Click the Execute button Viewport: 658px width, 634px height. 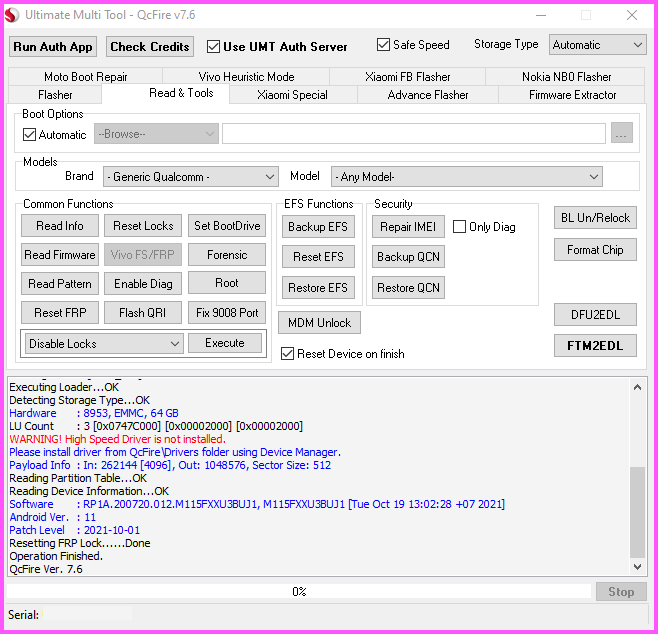point(225,343)
